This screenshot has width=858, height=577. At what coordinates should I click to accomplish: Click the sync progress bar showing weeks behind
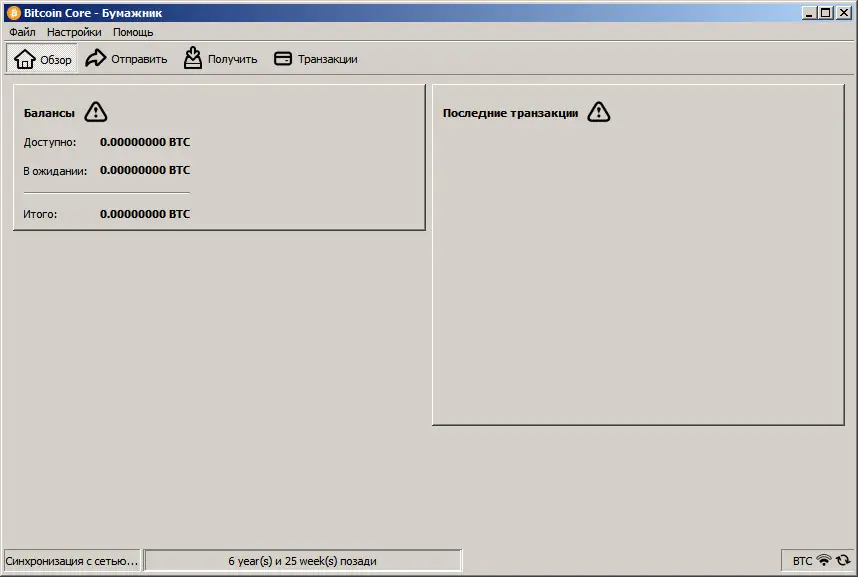303,561
